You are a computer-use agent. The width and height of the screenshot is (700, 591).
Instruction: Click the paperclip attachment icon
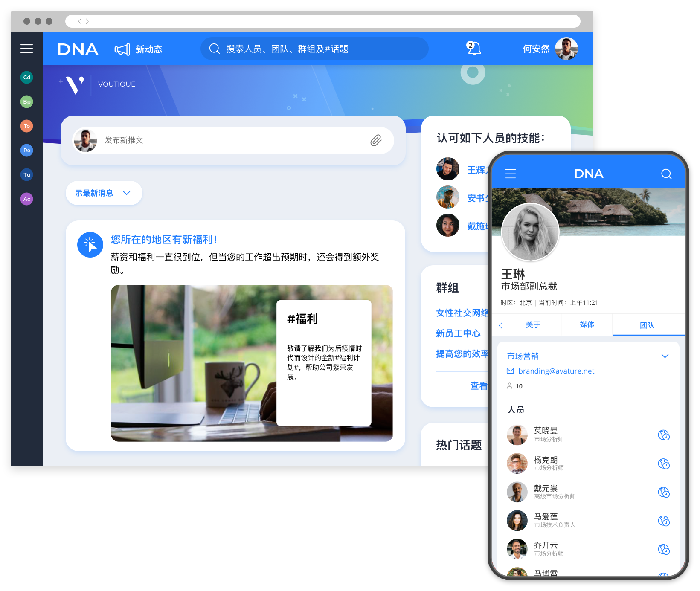(376, 140)
